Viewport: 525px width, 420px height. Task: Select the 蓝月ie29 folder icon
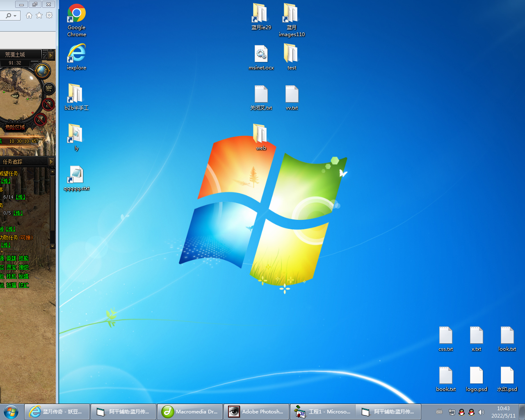click(x=261, y=17)
